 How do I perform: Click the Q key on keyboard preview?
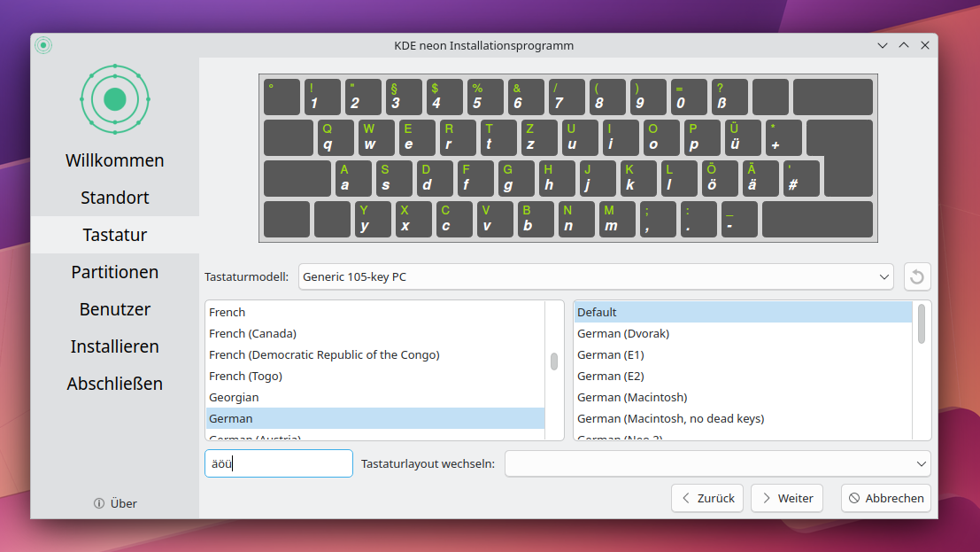336,137
